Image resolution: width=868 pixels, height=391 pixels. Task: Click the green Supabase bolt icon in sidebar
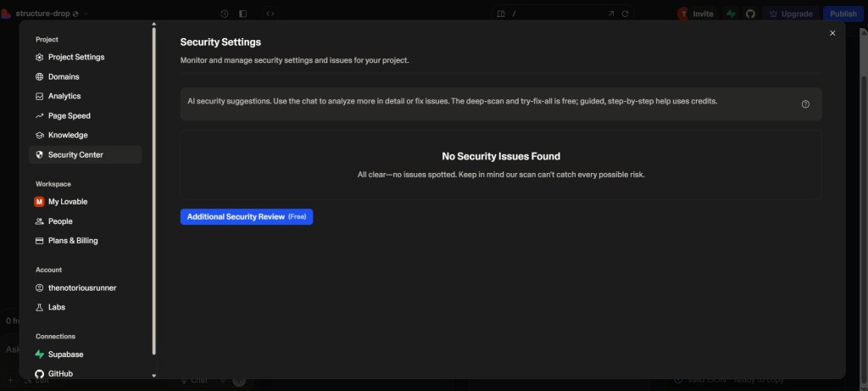39,355
